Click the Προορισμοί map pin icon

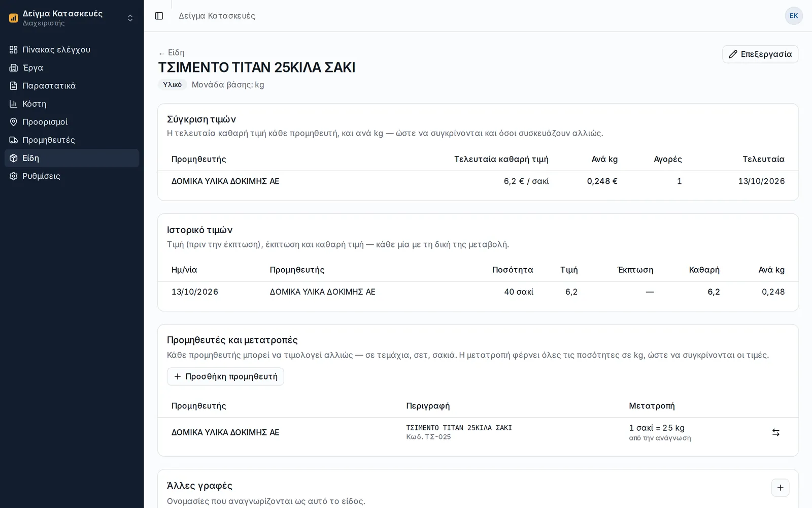(14, 122)
